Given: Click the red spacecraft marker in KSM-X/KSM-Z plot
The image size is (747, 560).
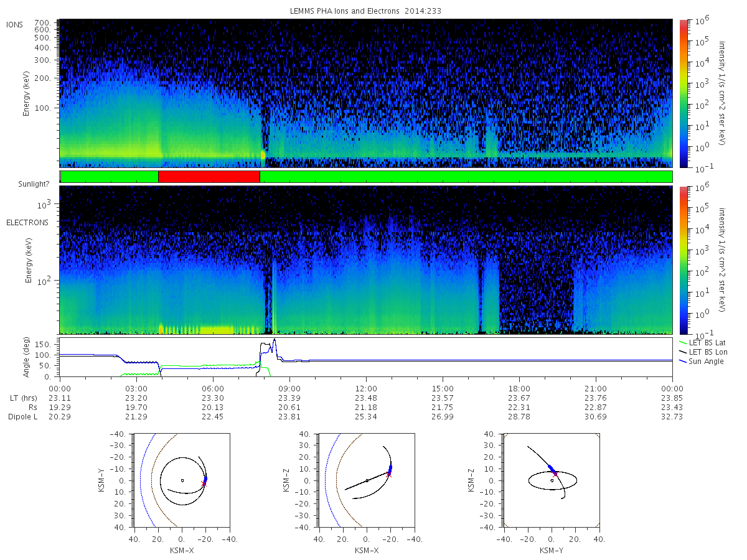Looking at the screenshot, I should pyautogui.click(x=389, y=474).
